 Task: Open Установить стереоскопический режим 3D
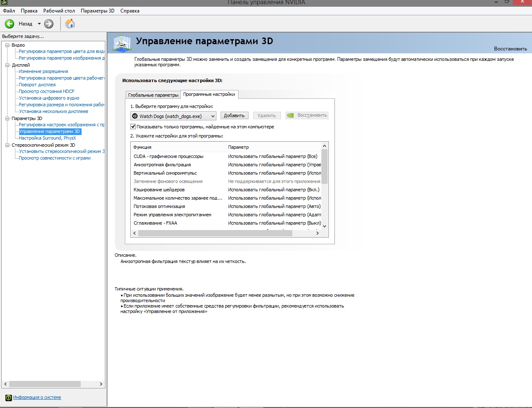62,152
